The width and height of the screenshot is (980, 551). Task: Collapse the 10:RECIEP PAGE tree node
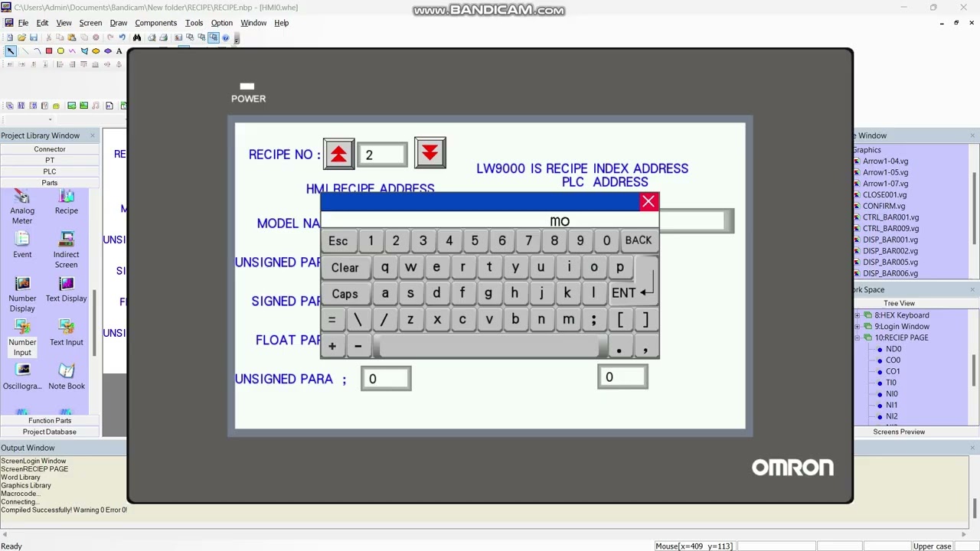coord(858,337)
